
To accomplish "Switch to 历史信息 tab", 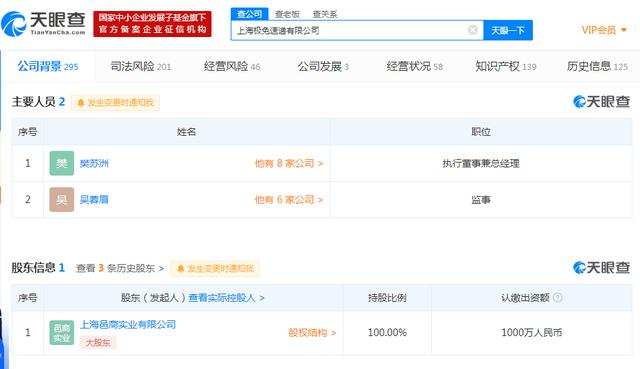I will coord(597,66).
